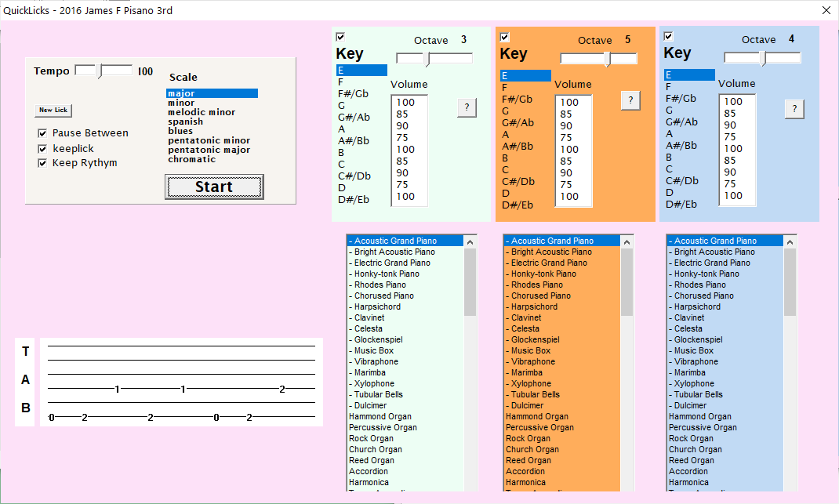The height and width of the screenshot is (504, 839).
Task: Select the minor scale
Action: (212, 103)
